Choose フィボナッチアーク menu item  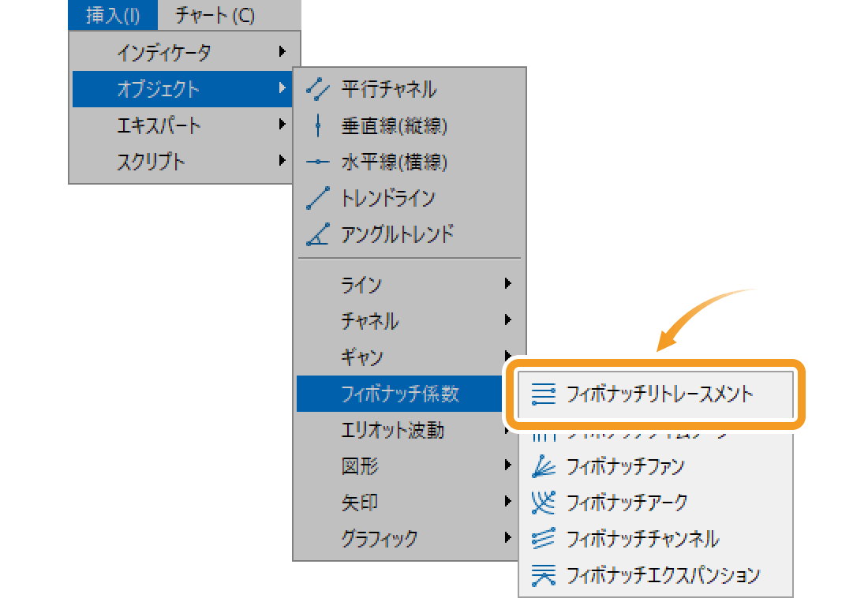656,503
